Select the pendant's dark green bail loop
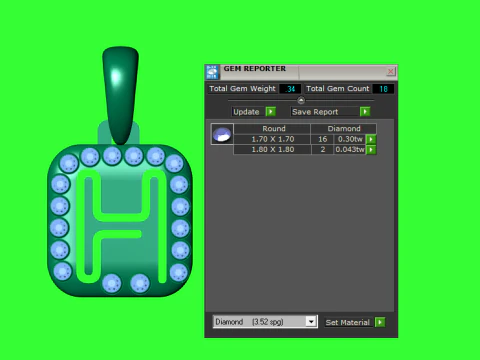 pos(120,95)
